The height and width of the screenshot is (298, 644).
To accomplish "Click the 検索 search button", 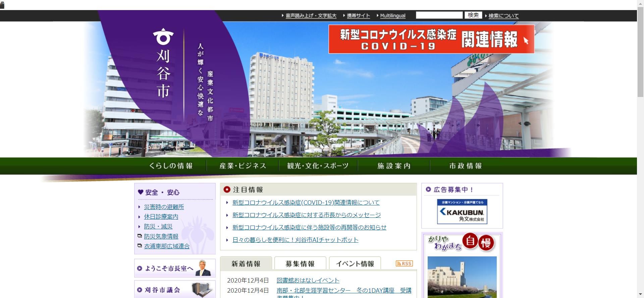I will tap(473, 15).
